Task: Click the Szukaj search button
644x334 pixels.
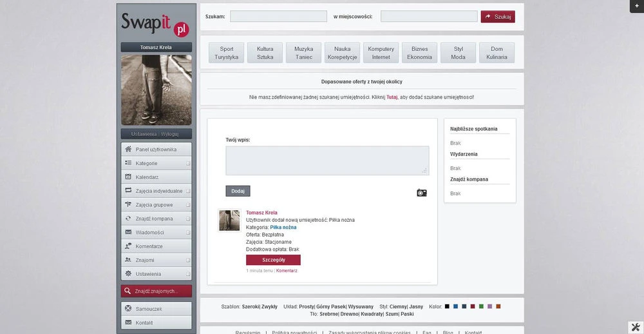Action: (x=498, y=17)
